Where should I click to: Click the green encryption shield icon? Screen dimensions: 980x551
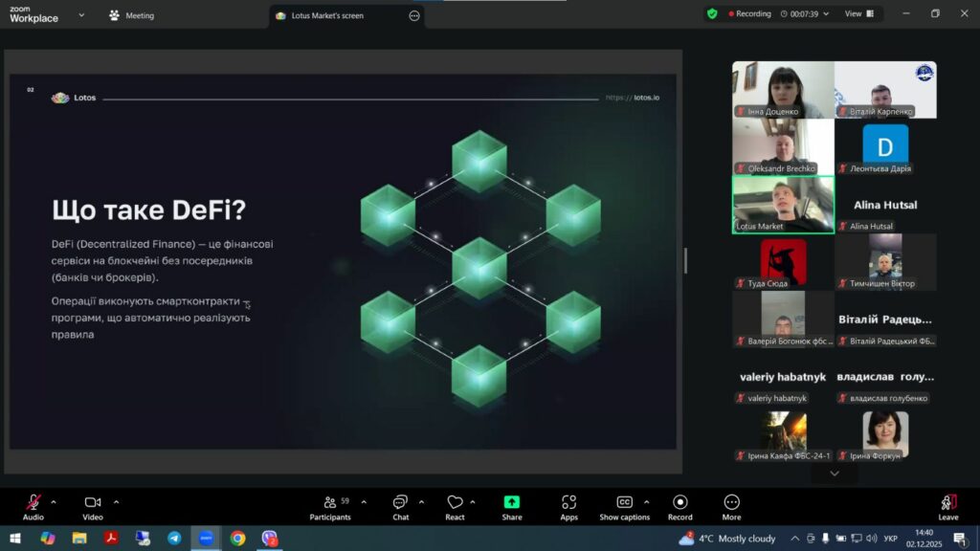coord(712,14)
